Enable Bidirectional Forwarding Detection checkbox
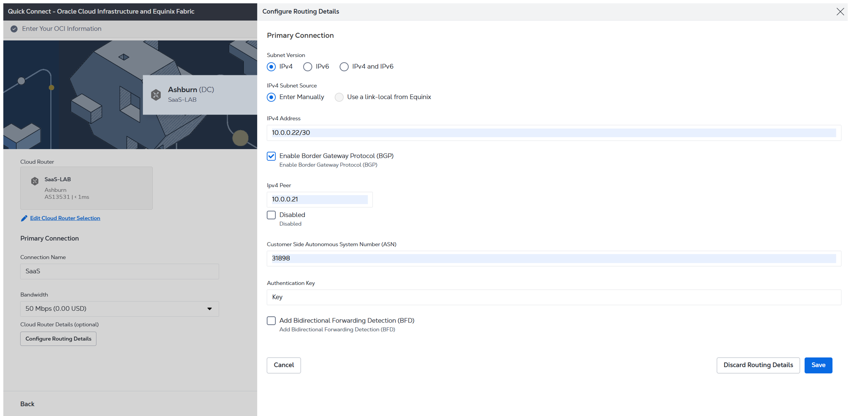 coord(271,320)
